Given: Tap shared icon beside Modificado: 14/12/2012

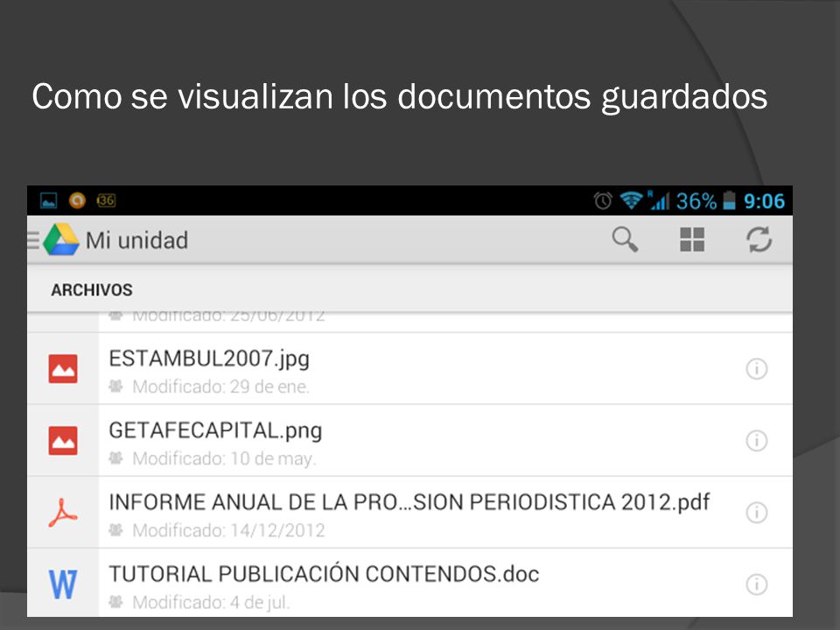Looking at the screenshot, I should [115, 530].
